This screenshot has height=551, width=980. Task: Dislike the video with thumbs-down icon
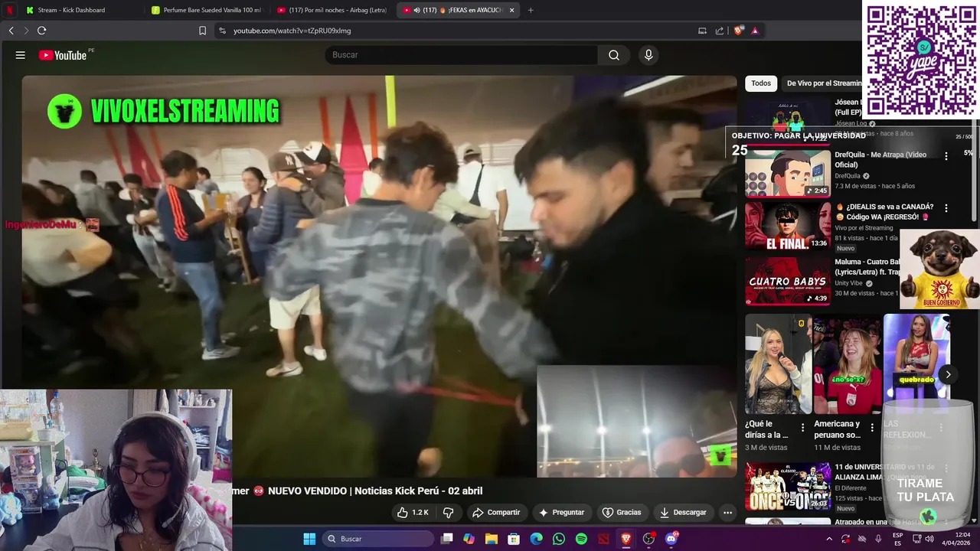tap(449, 512)
